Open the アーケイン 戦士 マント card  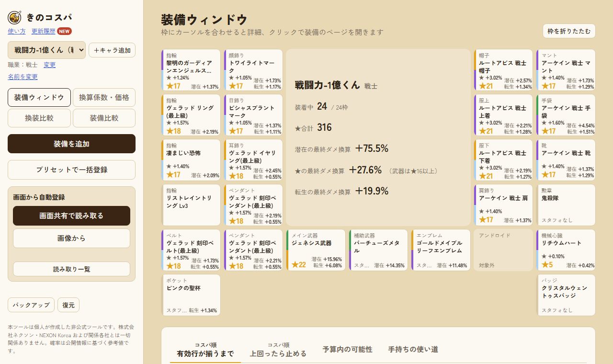tap(566, 70)
